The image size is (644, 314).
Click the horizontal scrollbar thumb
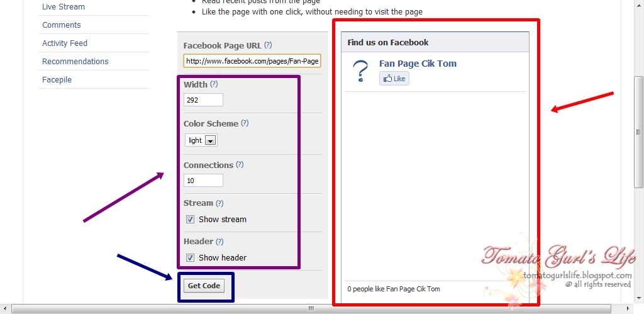pyautogui.click(x=311, y=309)
